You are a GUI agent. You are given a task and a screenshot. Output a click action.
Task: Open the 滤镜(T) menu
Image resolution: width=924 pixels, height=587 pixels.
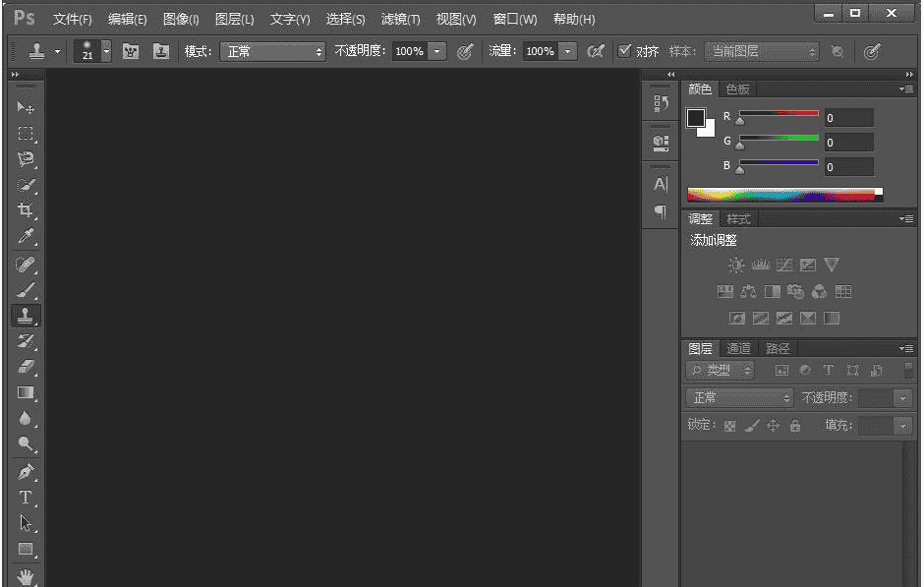click(x=400, y=20)
